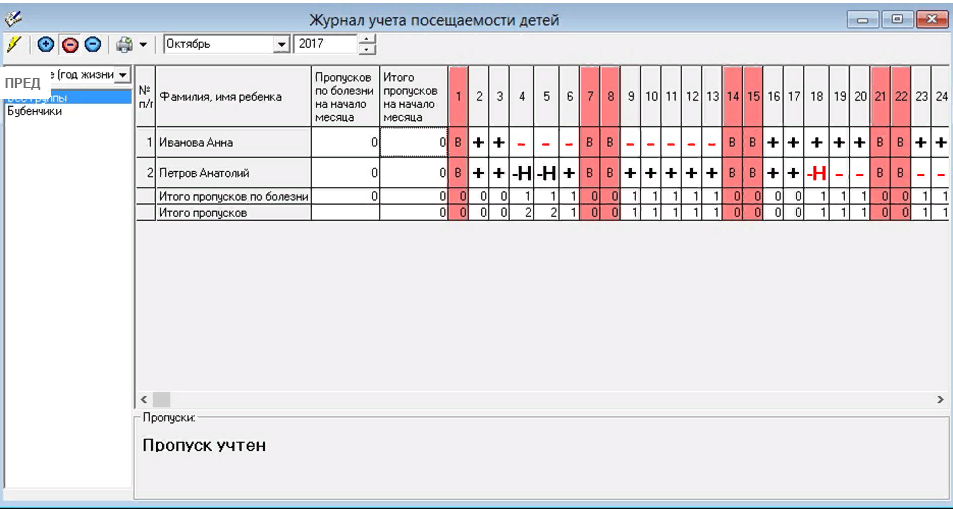953x509 pixels.
Task: Click the day 14 red column header
Action: pos(733,96)
